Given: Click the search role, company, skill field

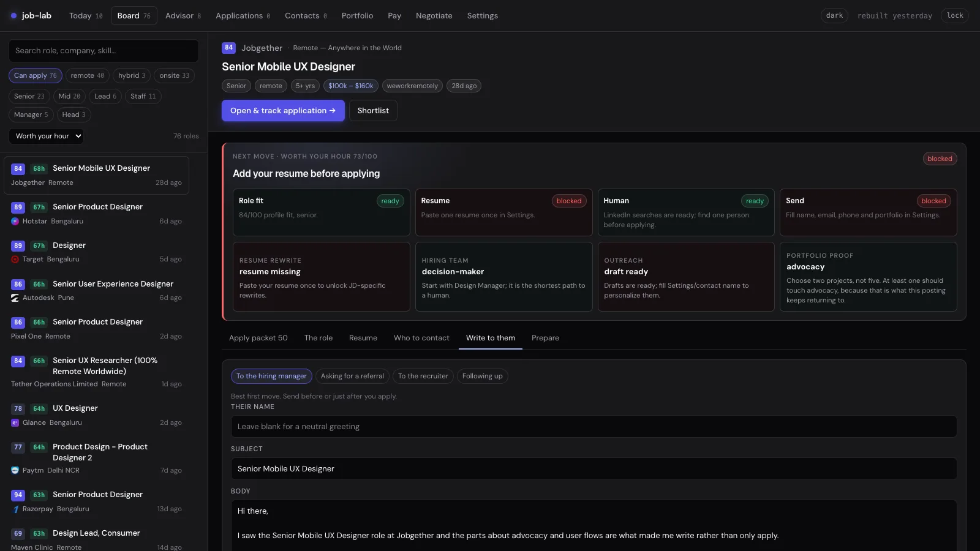Looking at the screenshot, I should pos(104,51).
